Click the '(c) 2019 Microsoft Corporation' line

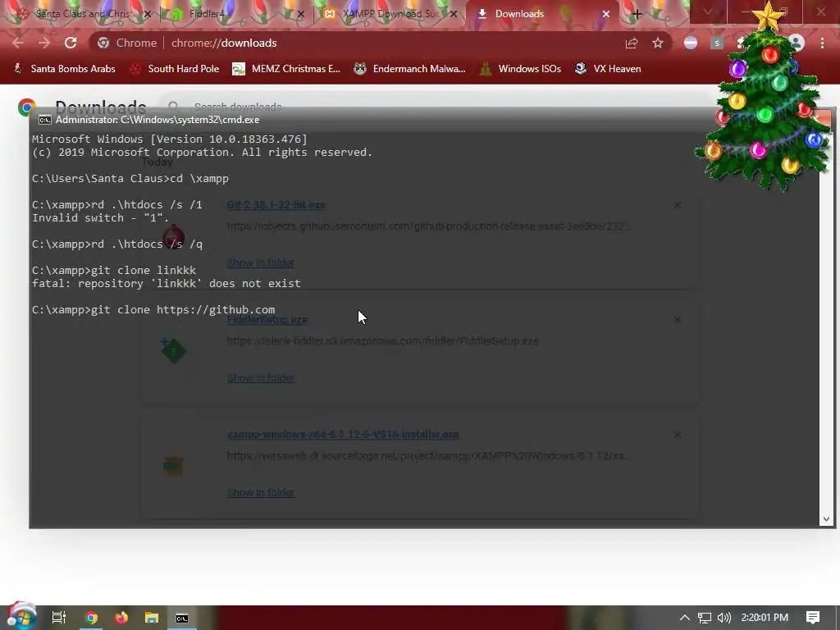(202, 152)
